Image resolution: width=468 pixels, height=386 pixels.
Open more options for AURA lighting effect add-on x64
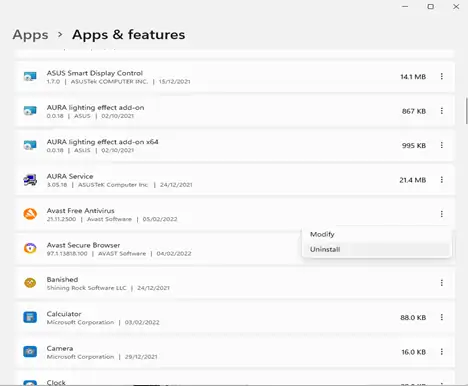coord(442,145)
